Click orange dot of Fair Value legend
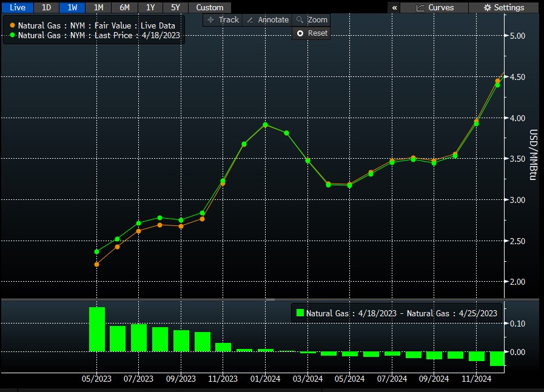This screenshot has height=392, width=544. 12,26
